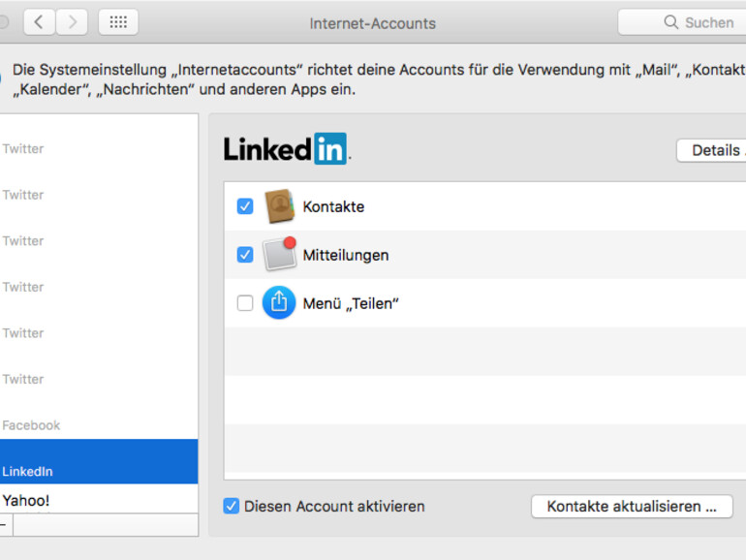Click the Menü „Teilen“ label
The height and width of the screenshot is (560, 746).
click(x=351, y=303)
